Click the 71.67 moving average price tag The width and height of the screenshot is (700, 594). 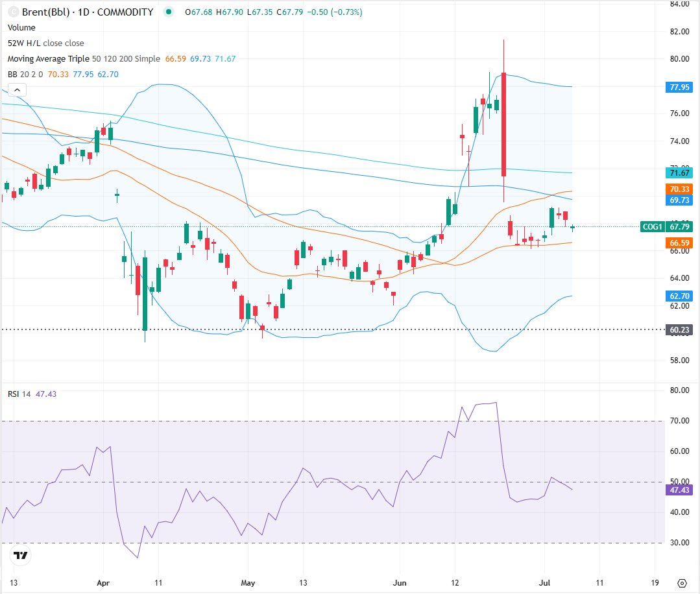point(679,172)
